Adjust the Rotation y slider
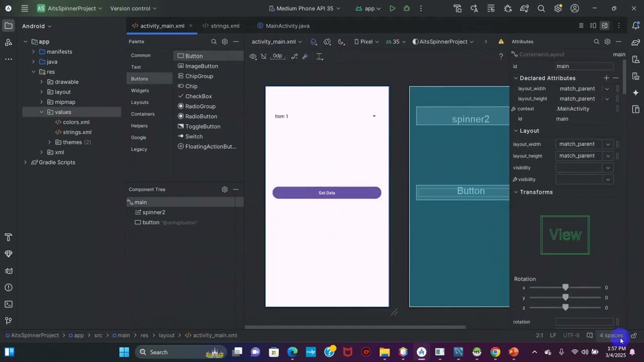Screen dimensions: 644x362 [x=566, y=298]
